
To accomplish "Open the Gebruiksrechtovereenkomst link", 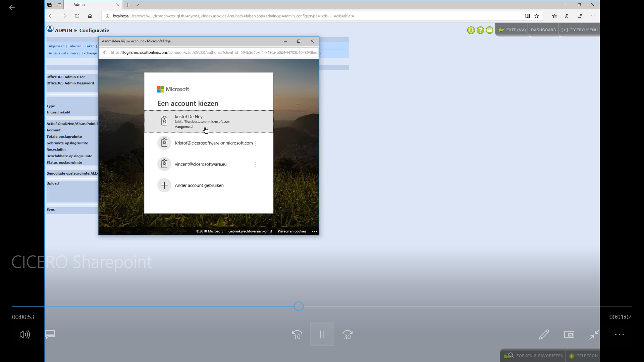I will tap(250, 231).
